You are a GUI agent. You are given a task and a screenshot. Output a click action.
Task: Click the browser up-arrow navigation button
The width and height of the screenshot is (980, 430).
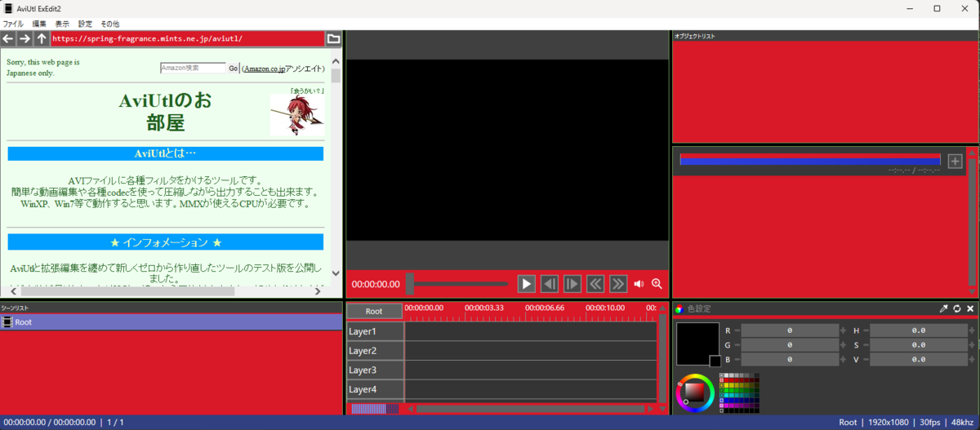click(x=41, y=39)
